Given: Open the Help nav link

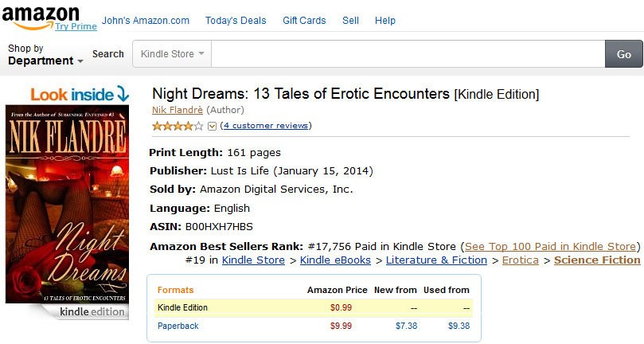Looking at the screenshot, I should pos(384,20).
